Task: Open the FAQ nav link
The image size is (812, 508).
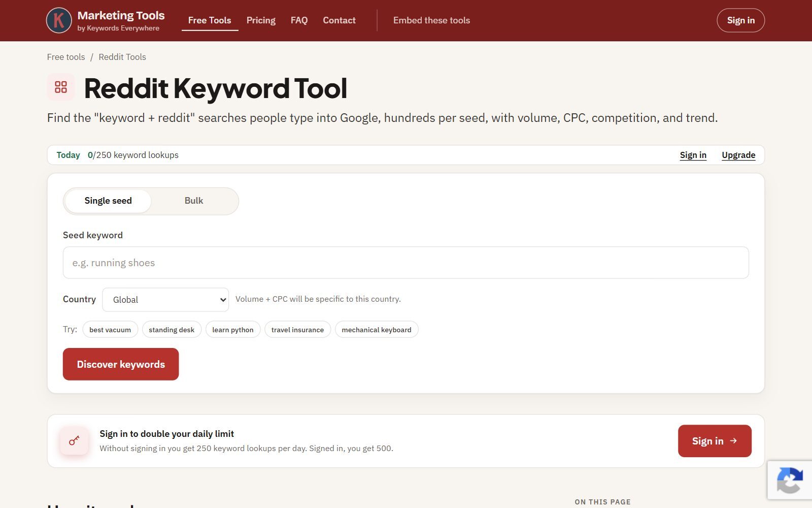Action: pyautogui.click(x=299, y=20)
